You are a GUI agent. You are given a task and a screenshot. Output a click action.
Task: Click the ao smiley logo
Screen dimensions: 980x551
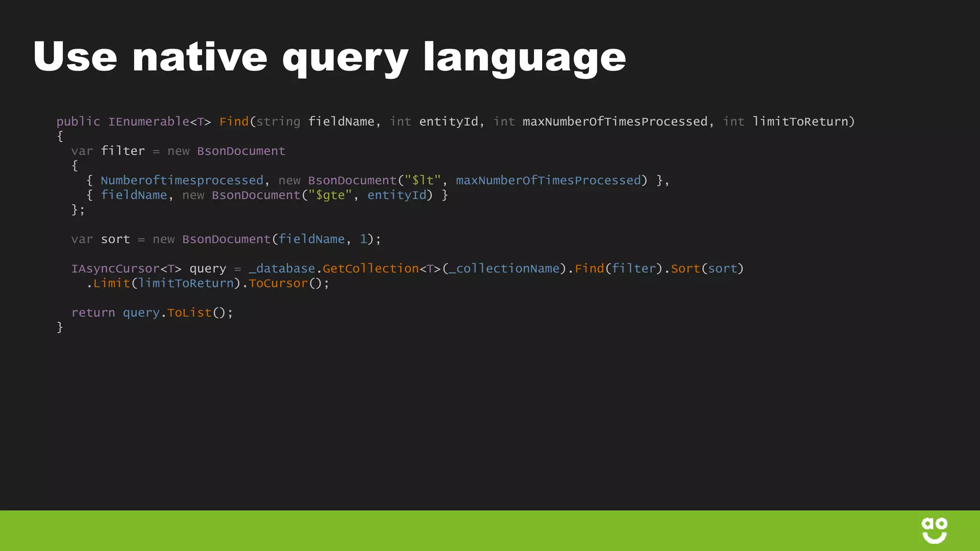pos(934,530)
